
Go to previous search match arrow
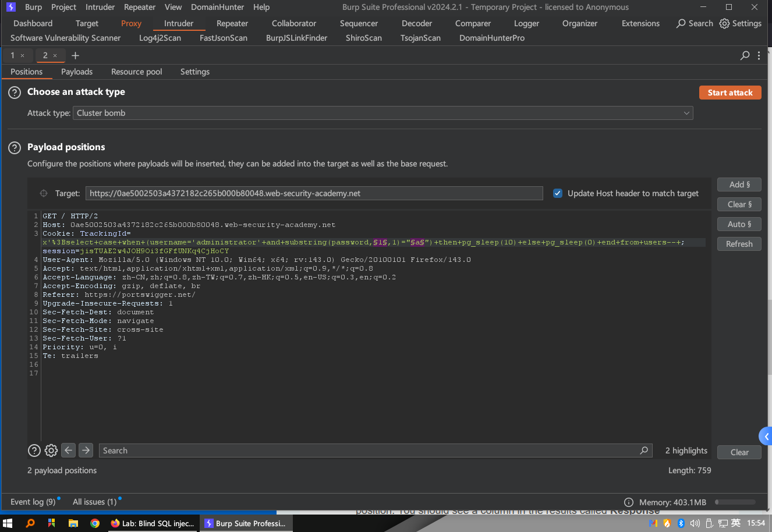[69, 450]
